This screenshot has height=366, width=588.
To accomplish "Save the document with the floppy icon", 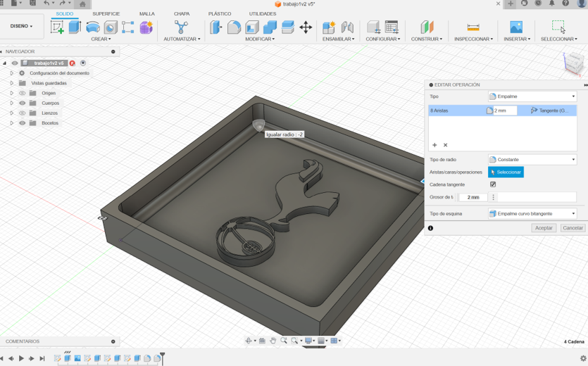I will tap(32, 3).
